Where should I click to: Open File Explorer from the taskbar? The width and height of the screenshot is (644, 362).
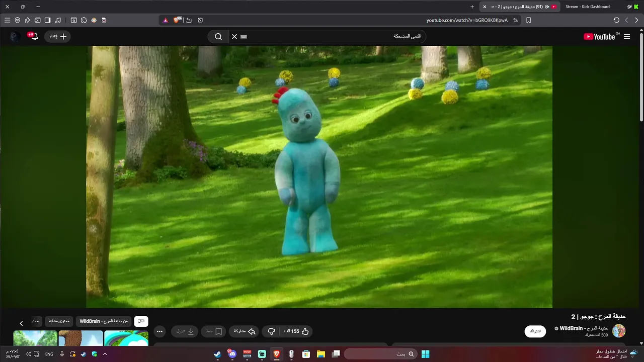click(320, 354)
